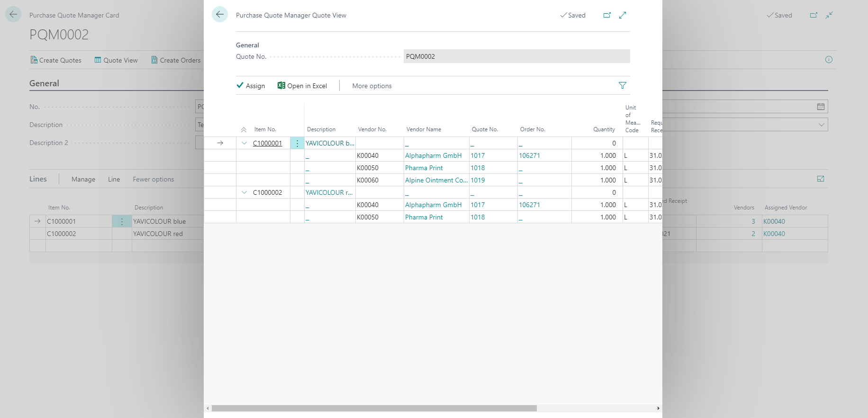Open row options menu for C1000001
This screenshot has width=868, height=418.
point(297,143)
